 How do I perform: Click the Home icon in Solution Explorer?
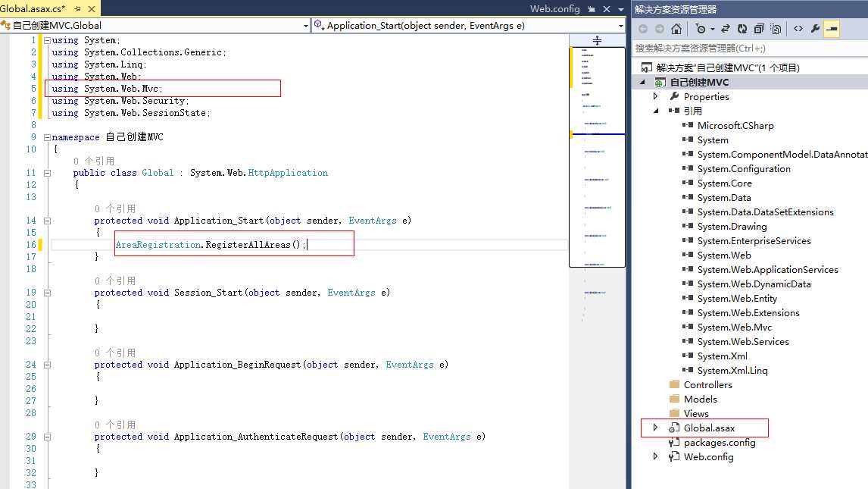point(676,29)
